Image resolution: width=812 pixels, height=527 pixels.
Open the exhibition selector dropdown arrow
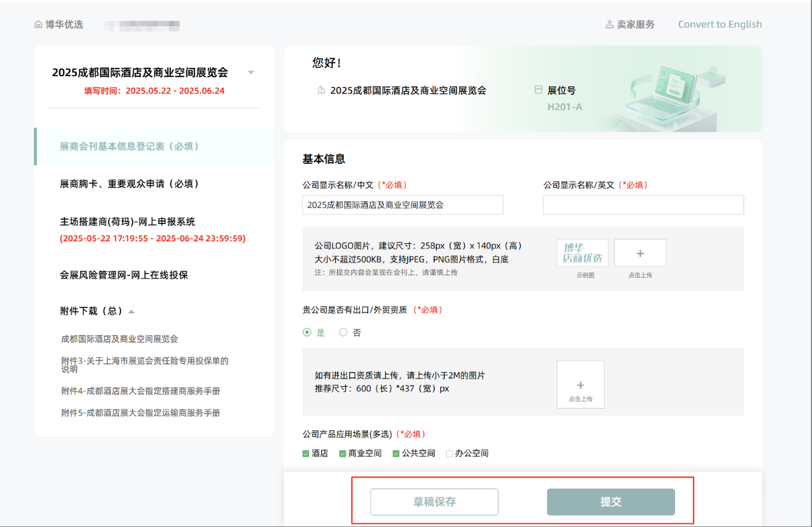point(251,72)
